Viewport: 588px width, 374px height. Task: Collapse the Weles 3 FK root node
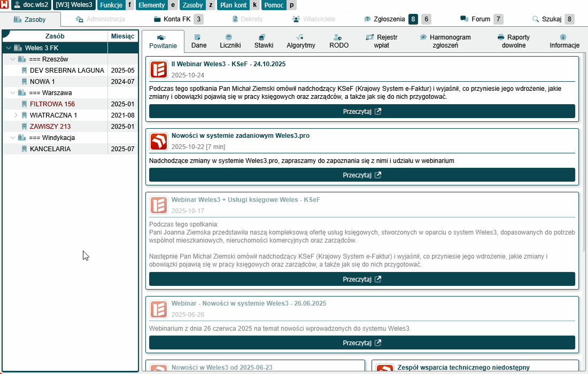point(9,48)
